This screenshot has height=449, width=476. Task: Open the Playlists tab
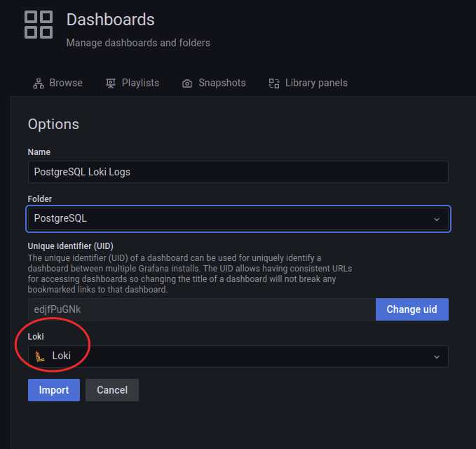tap(140, 83)
